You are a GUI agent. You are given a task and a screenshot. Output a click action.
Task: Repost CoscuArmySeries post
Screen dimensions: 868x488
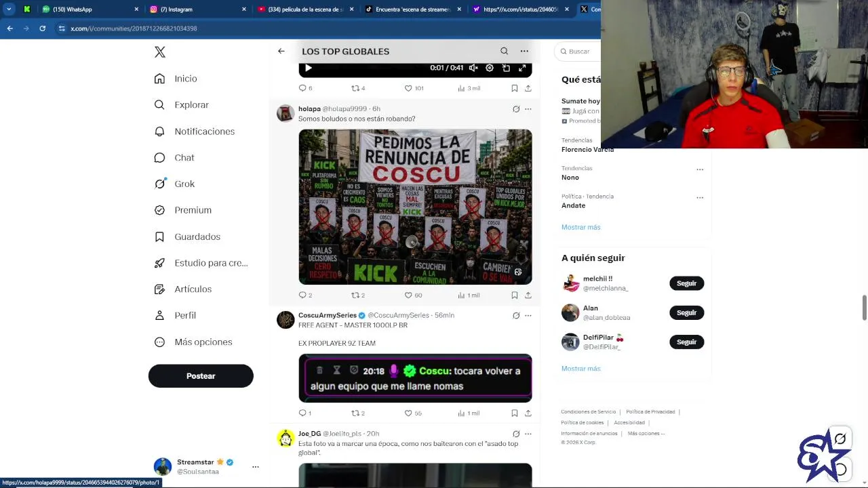[x=358, y=413]
